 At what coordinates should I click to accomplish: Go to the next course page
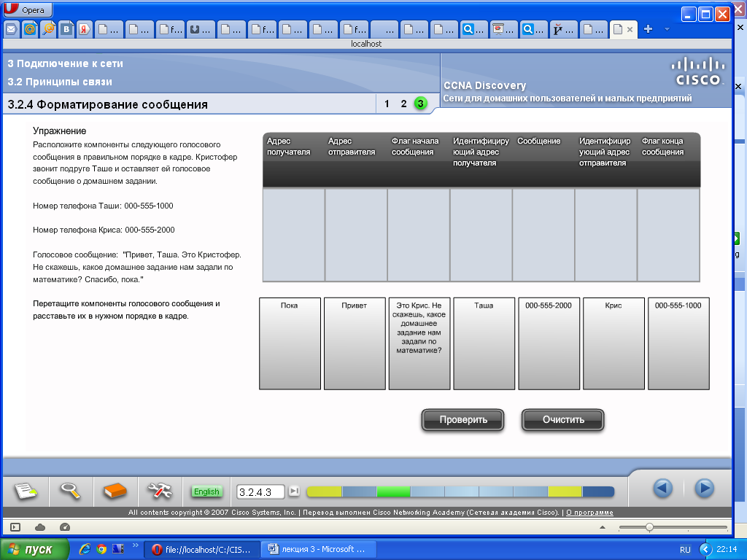click(x=704, y=489)
